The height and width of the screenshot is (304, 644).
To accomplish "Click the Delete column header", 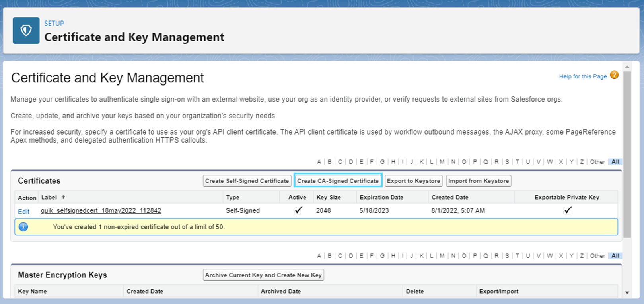I will [415, 291].
